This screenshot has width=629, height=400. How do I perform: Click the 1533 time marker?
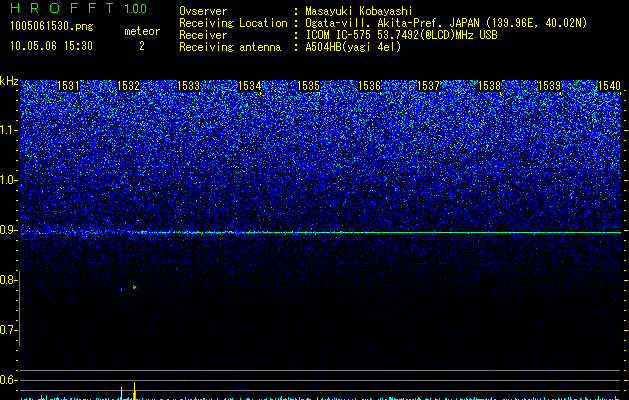[x=189, y=86]
